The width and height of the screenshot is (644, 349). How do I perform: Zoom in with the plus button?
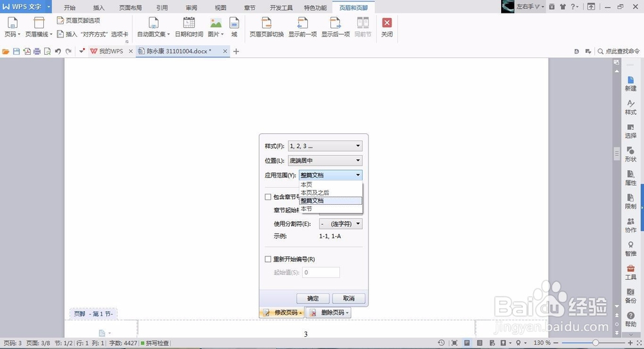[x=630, y=343]
